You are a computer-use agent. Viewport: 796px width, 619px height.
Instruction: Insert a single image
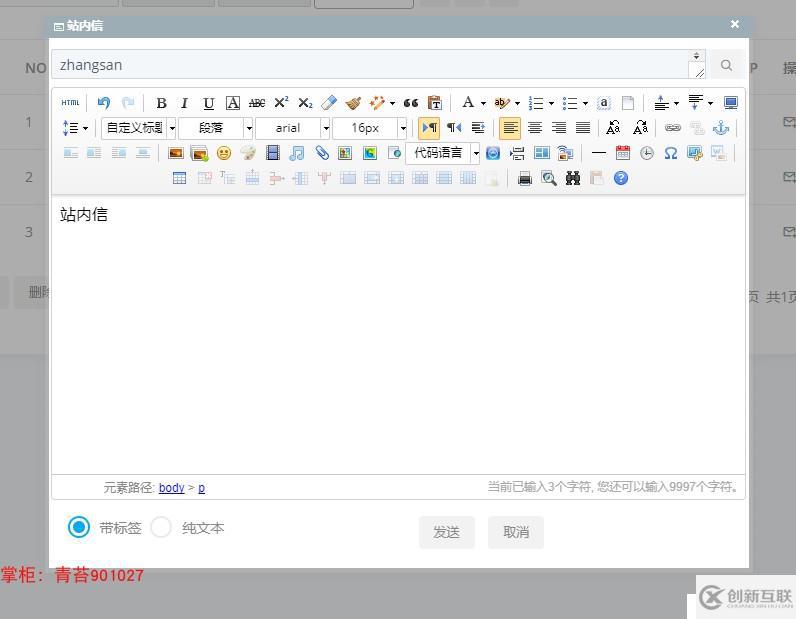click(x=176, y=153)
